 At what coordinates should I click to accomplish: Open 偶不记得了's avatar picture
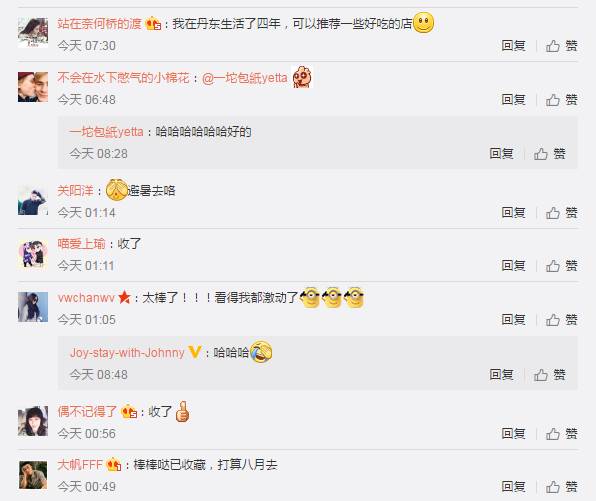click(33, 421)
